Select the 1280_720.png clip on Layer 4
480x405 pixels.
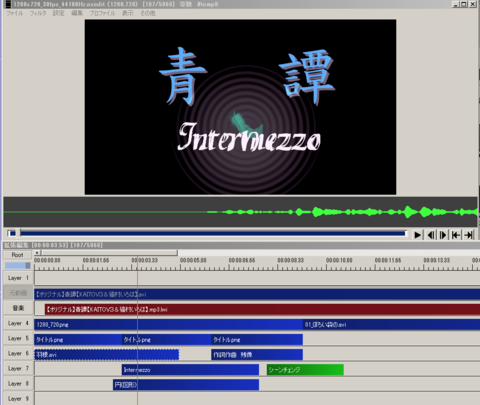pos(168,324)
